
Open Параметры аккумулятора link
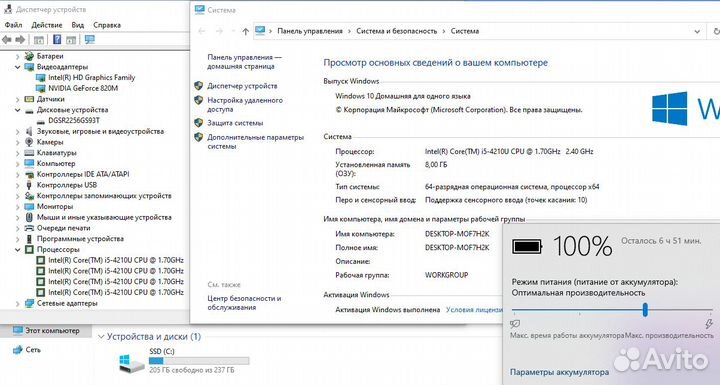(x=559, y=372)
